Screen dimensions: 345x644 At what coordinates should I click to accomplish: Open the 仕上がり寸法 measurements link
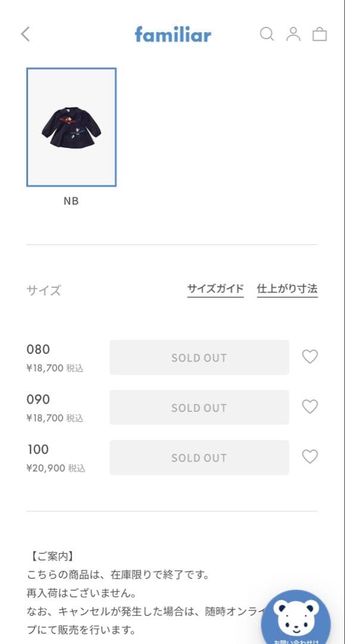(x=287, y=288)
